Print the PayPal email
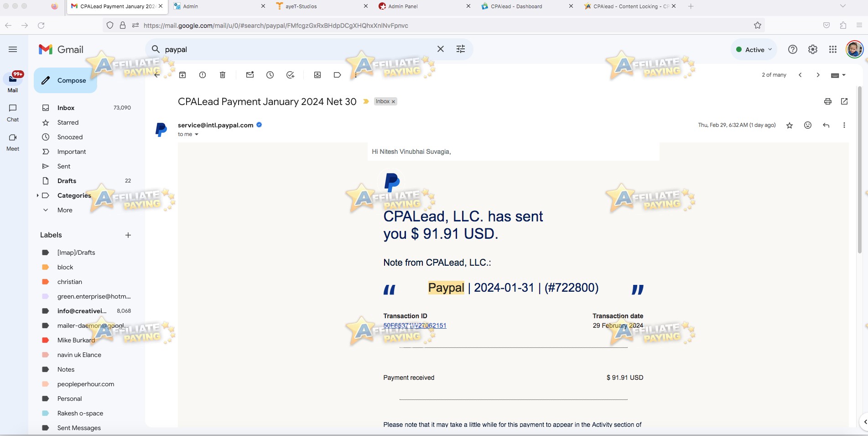 click(x=827, y=101)
